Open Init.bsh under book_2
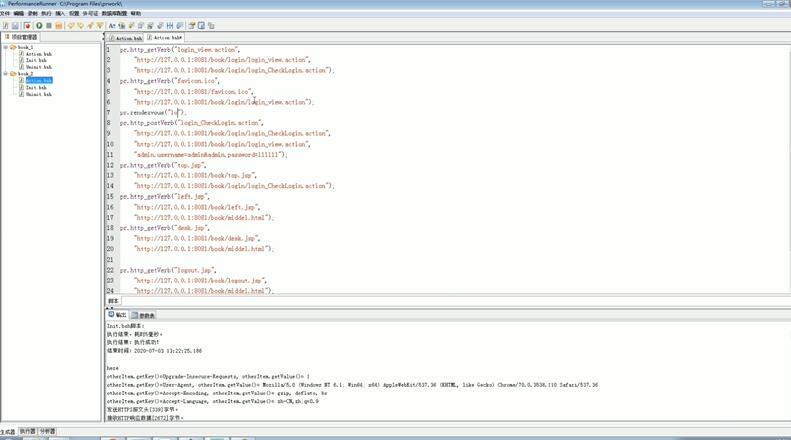Screen dimensions: 791x440 coord(36,87)
